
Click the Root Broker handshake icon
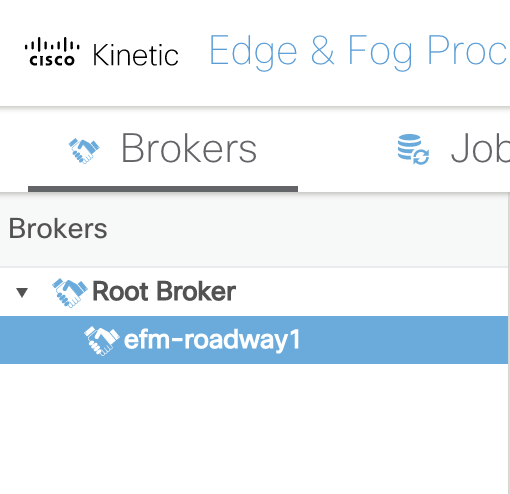[x=69, y=293]
